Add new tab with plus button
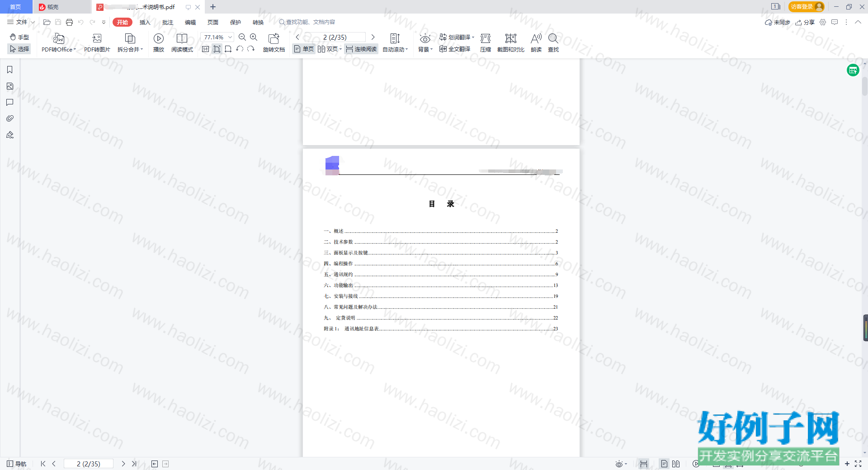This screenshot has height=470, width=868. tap(213, 7)
